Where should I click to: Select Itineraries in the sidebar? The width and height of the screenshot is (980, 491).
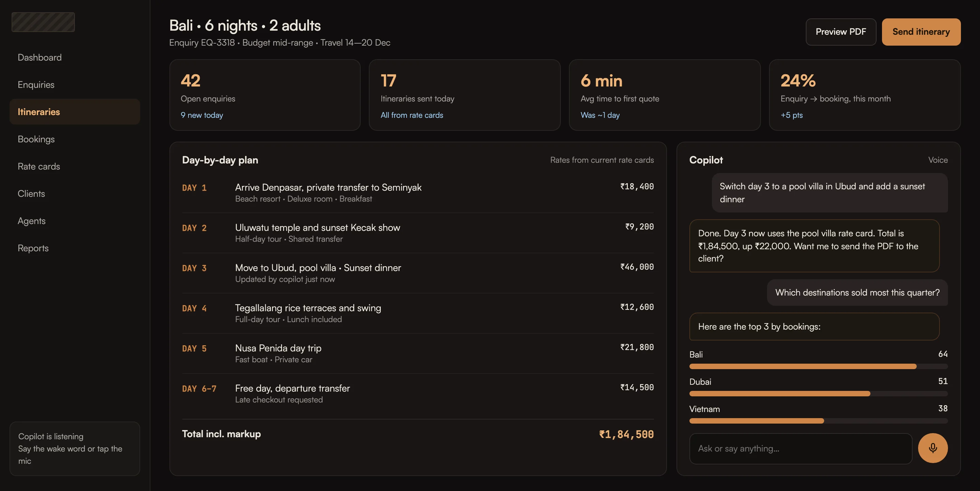coord(75,112)
